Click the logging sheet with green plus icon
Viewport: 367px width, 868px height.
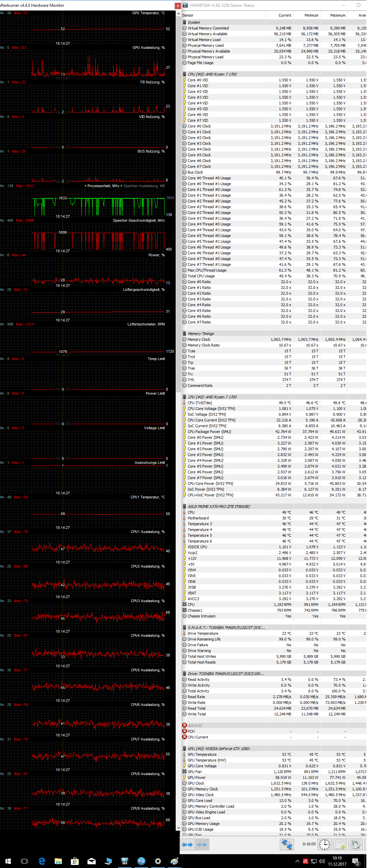point(340,844)
